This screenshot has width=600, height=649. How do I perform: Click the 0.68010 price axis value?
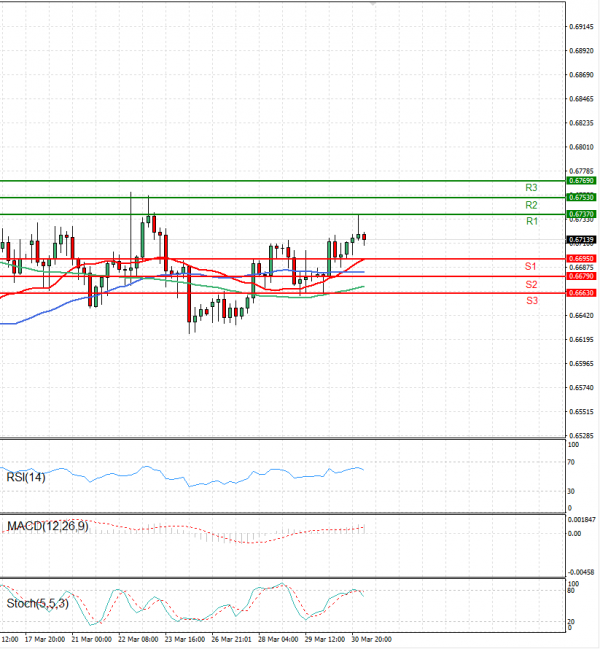(x=581, y=147)
